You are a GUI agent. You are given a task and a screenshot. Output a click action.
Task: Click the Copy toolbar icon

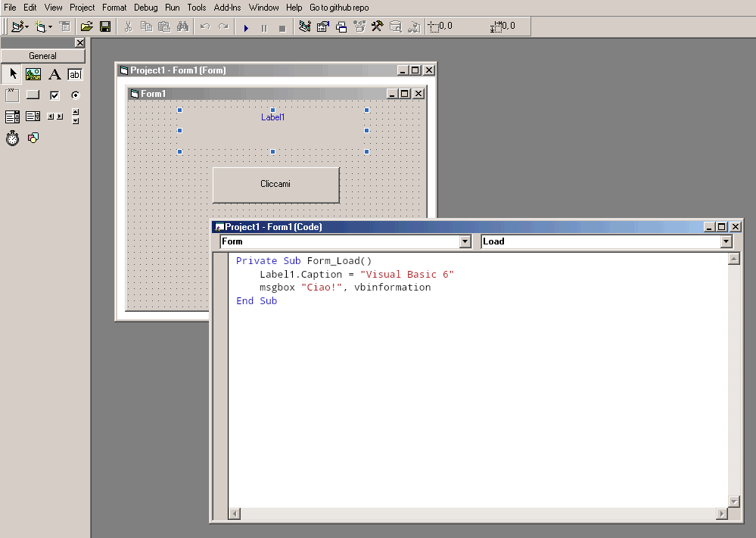pos(146,26)
